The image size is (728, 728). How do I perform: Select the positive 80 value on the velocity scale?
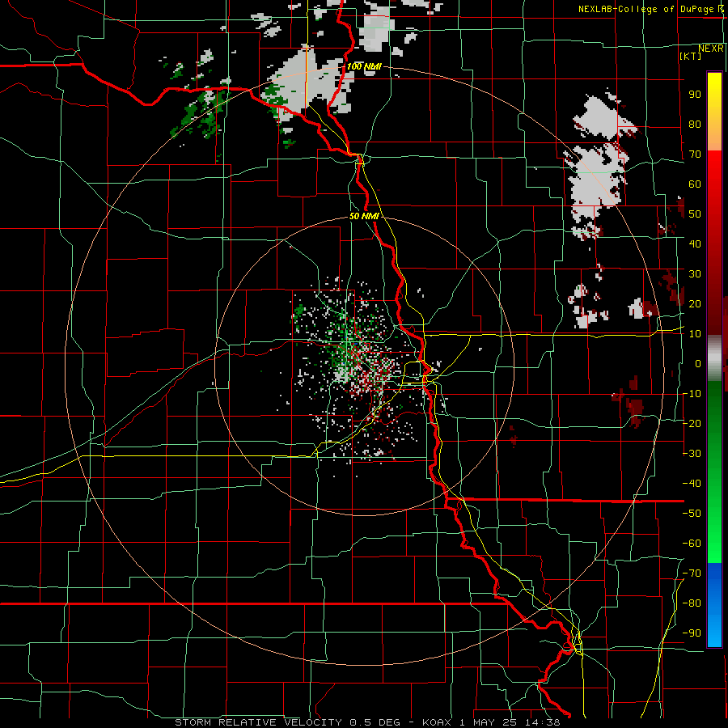pyautogui.click(x=695, y=124)
